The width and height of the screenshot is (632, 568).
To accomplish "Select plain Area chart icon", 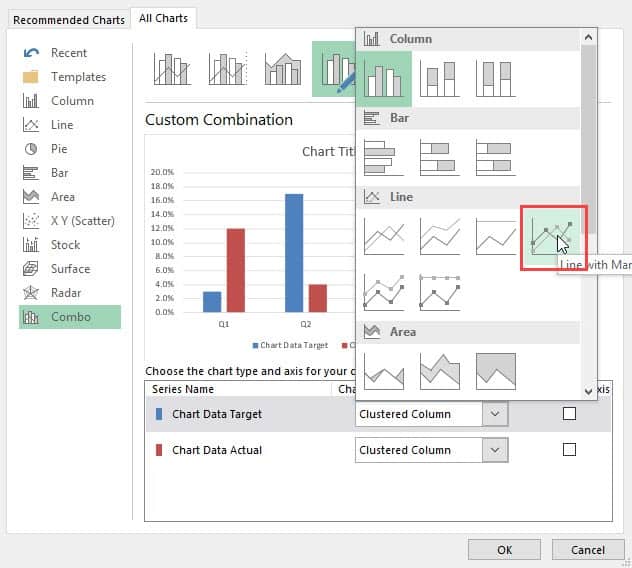I will tap(383, 371).
